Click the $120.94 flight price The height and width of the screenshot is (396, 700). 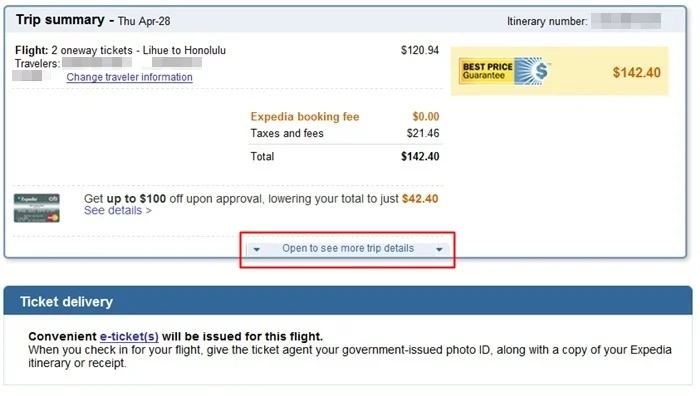(x=420, y=50)
